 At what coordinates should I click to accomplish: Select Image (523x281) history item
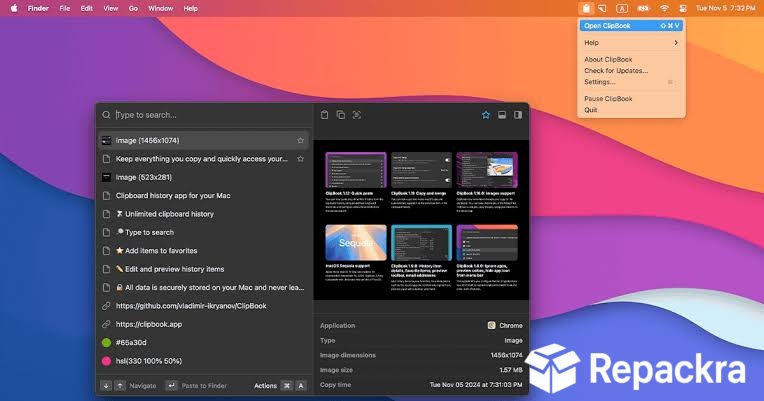[x=204, y=177]
